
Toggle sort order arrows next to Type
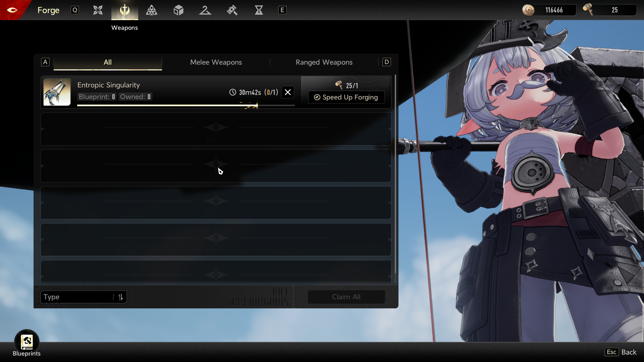pyautogui.click(x=120, y=297)
